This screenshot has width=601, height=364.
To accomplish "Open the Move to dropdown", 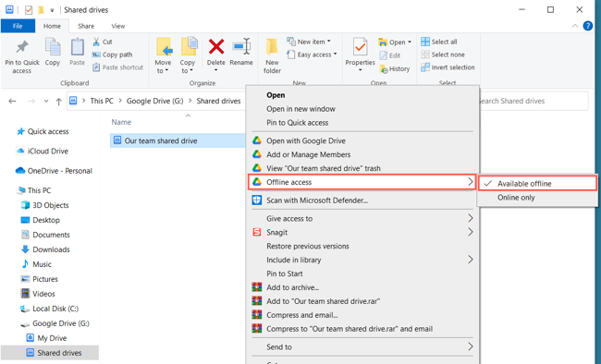I will pos(163,56).
